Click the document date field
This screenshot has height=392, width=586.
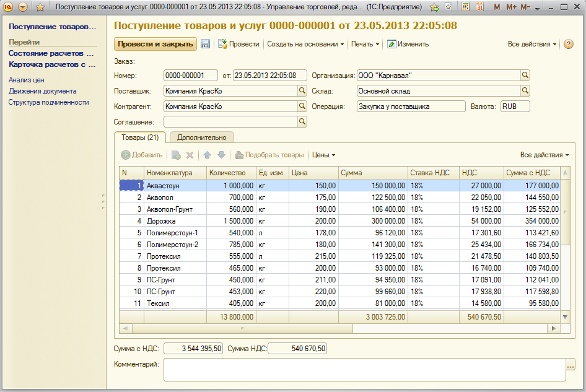click(x=270, y=75)
